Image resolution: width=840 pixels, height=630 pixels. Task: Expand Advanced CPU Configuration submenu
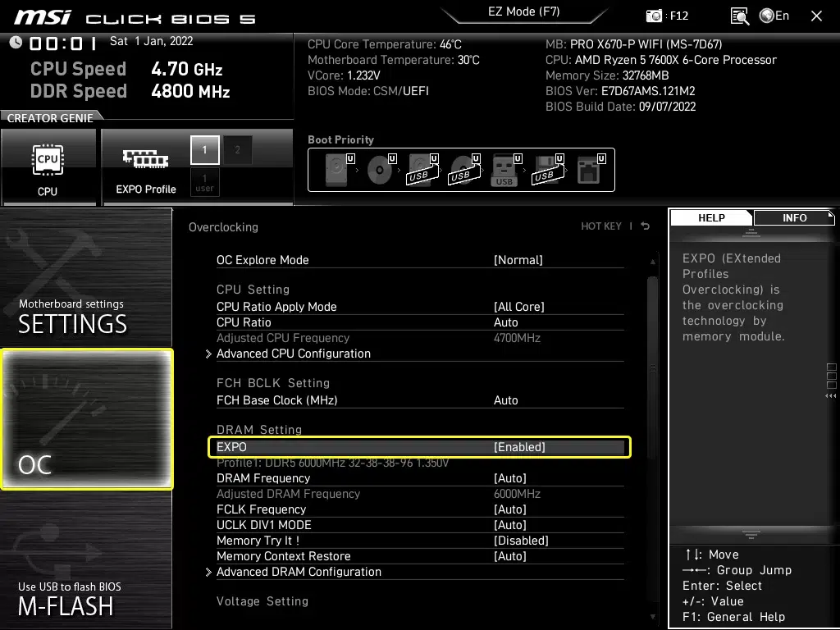point(293,354)
